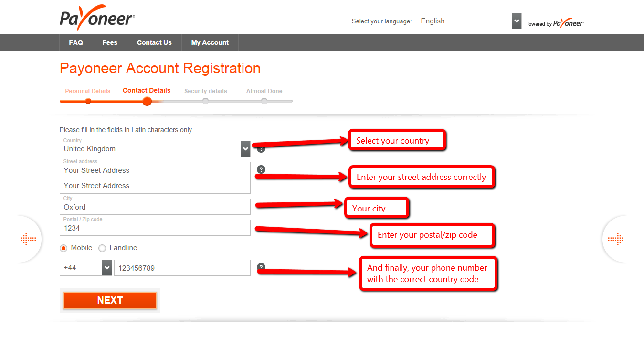The image size is (644, 337).
Task: Click the Contact Details progress marker
Action: click(x=147, y=101)
